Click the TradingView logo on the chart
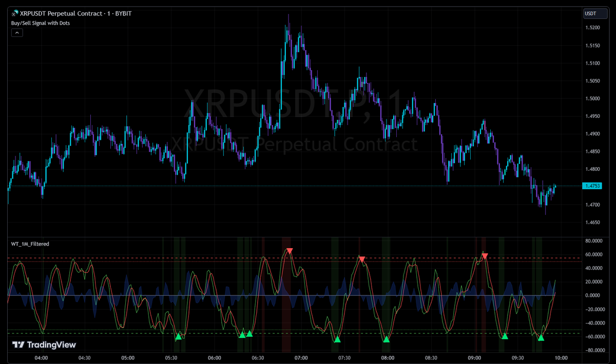 44,345
